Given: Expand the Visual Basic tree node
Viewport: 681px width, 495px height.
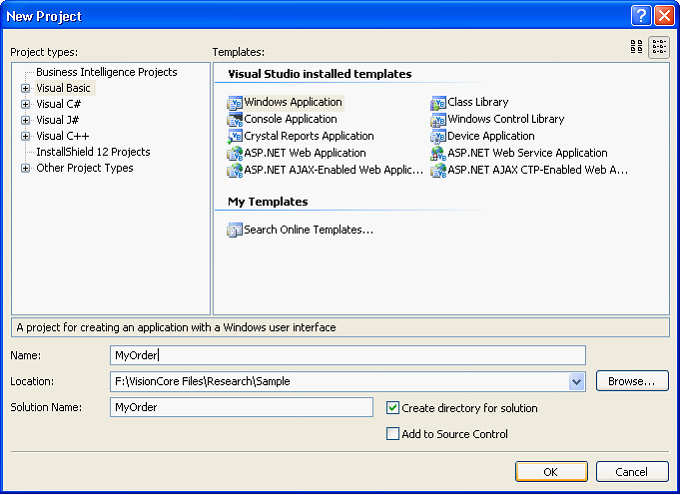Looking at the screenshot, I should pos(26,89).
